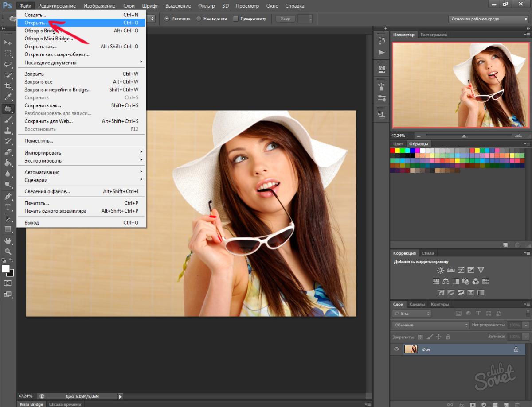
Task: Select the Pen tool
Action: pyautogui.click(x=8, y=196)
